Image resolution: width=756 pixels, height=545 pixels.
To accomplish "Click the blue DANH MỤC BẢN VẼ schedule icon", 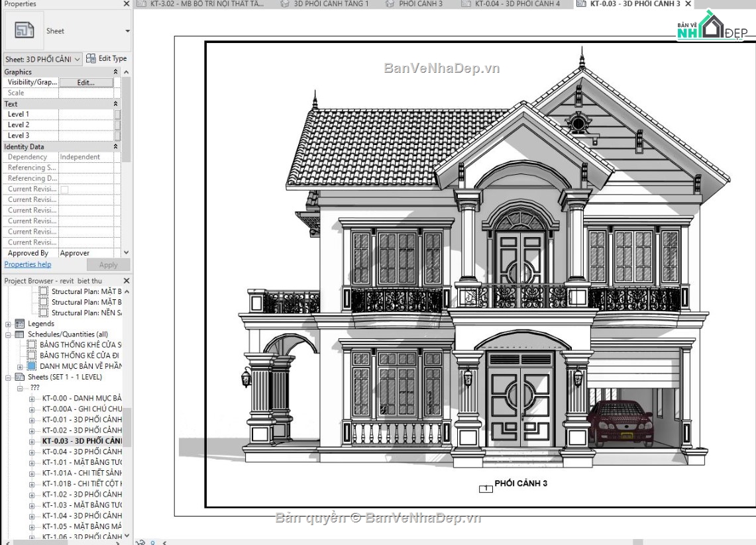I will 31,366.
